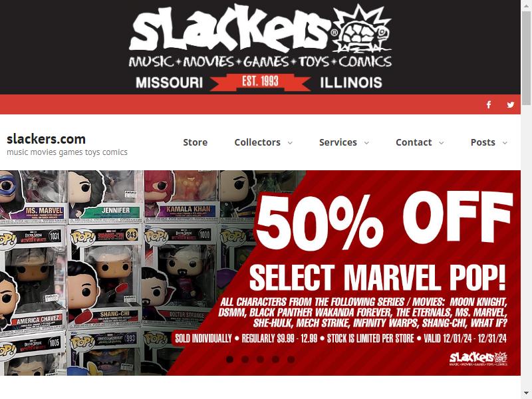The height and width of the screenshot is (399, 532).
Task: Expand the Services menu chevron
Action: click(x=366, y=143)
